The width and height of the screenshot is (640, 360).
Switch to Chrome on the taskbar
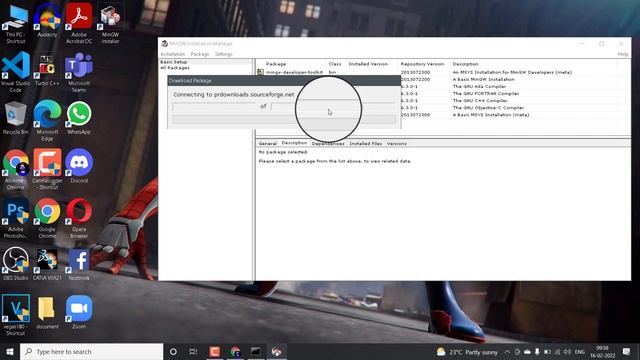pos(235,351)
